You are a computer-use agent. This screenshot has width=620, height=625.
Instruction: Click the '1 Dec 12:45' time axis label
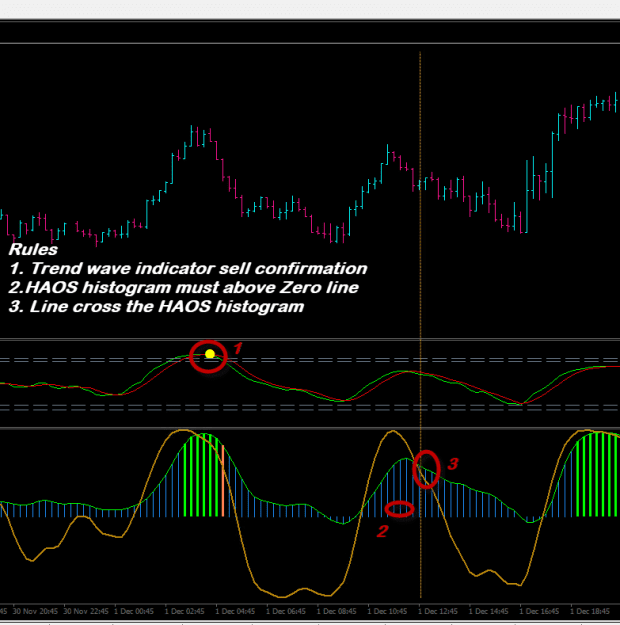point(438,611)
